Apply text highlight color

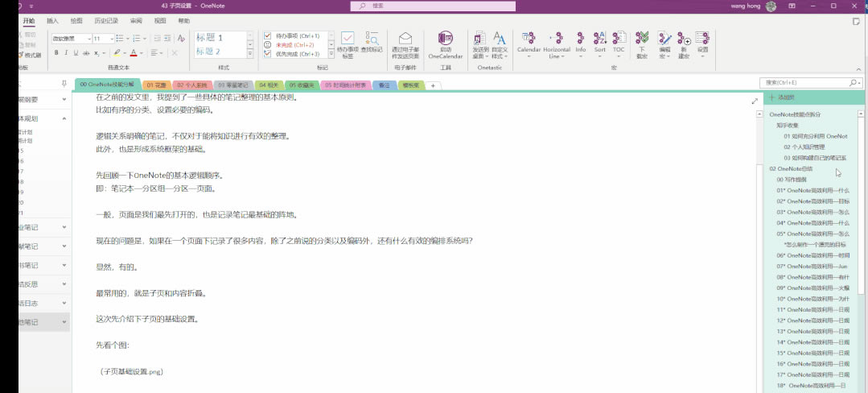tap(117, 53)
